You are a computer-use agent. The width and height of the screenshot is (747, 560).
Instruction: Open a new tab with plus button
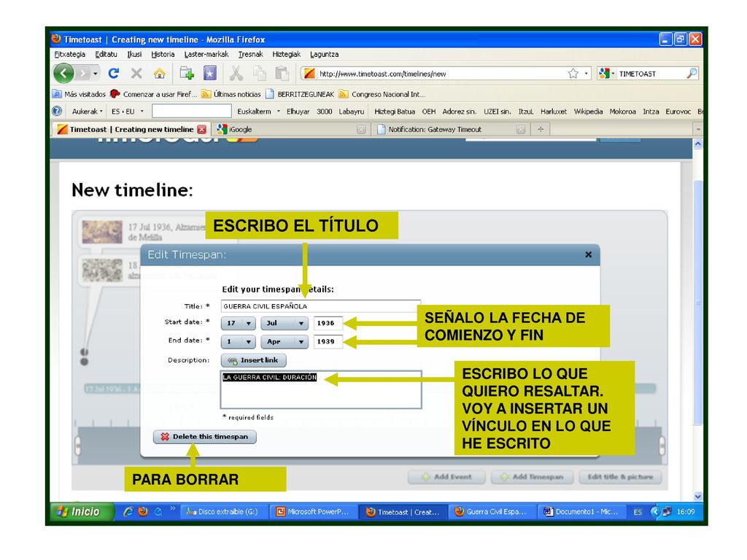pyautogui.click(x=541, y=129)
